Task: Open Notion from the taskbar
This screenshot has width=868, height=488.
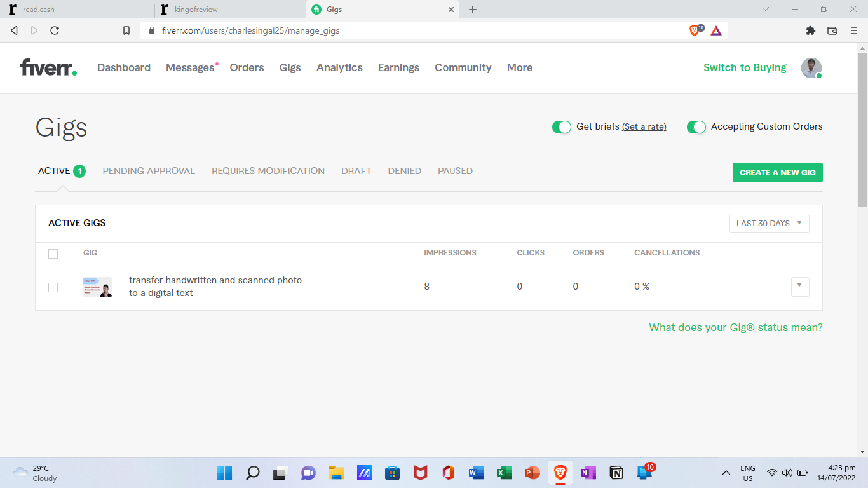Action: point(616,473)
